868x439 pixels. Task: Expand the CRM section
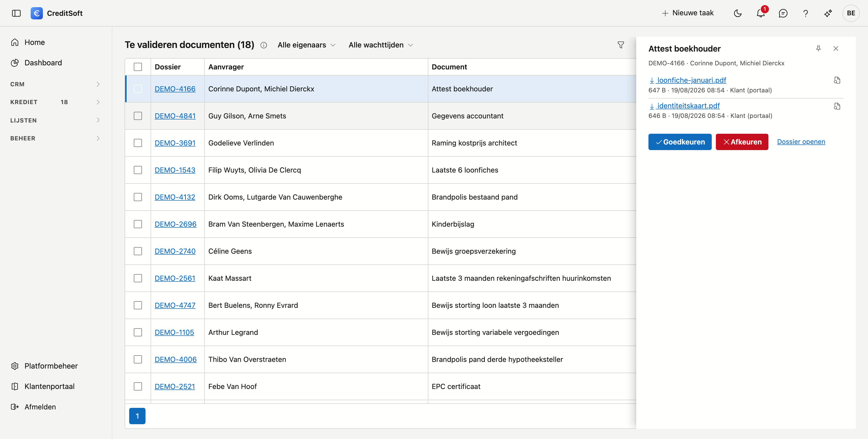point(56,84)
